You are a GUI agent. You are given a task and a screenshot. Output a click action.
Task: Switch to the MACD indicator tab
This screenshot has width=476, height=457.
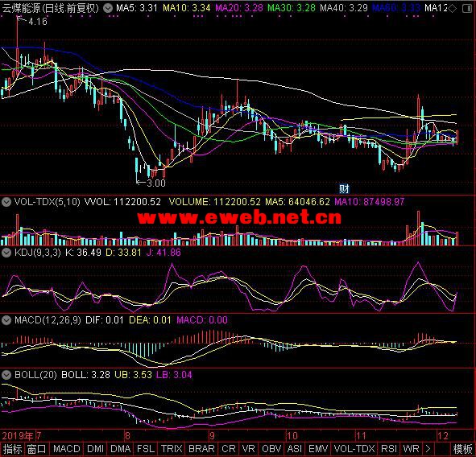point(67,449)
